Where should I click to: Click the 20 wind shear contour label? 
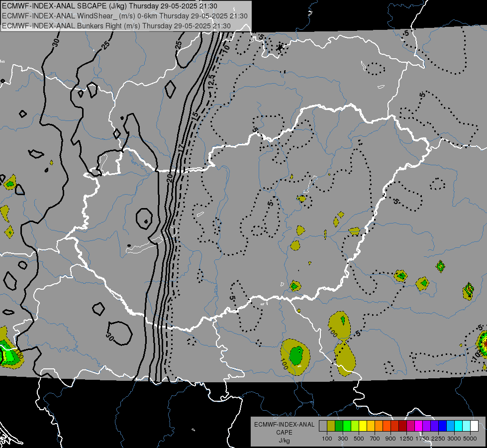click(x=170, y=178)
